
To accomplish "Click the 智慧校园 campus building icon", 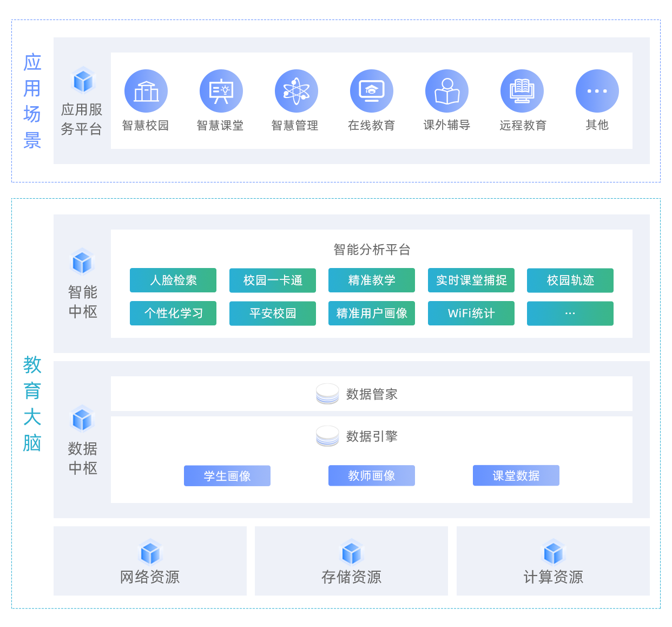I will coord(146,91).
